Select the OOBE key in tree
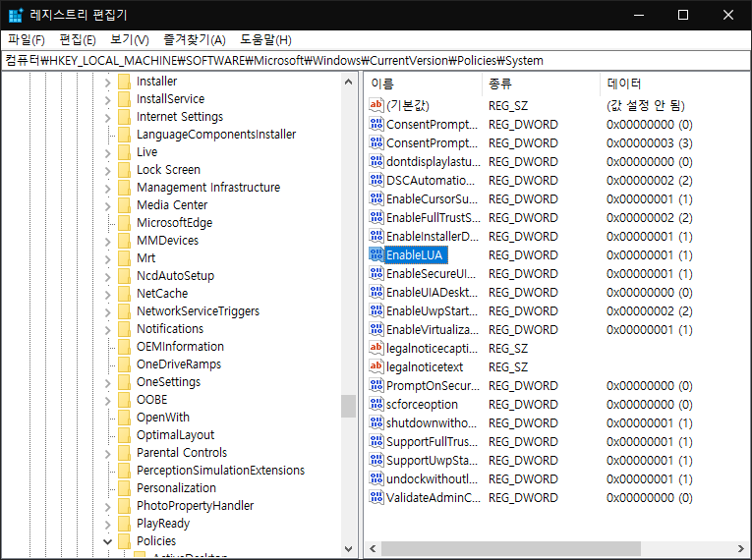The image size is (752, 560). click(x=152, y=400)
